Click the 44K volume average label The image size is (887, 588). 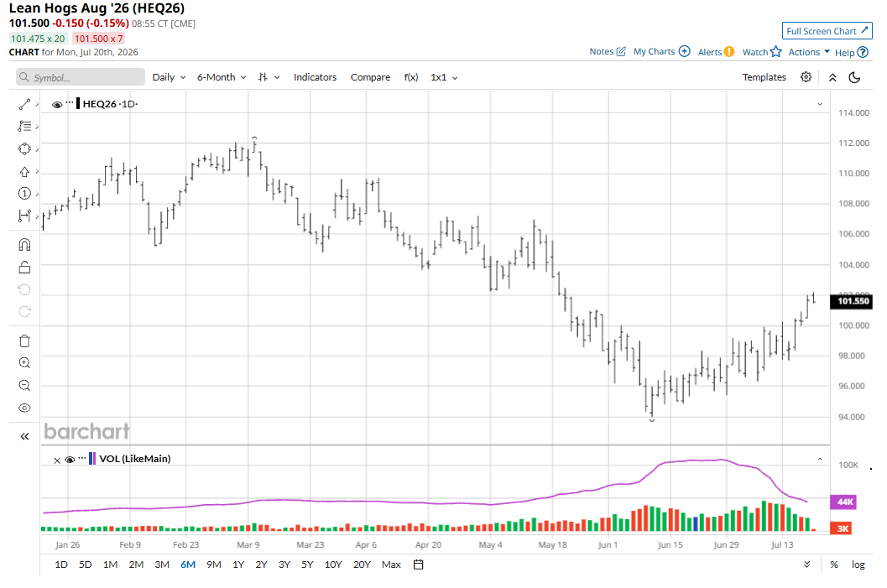(x=843, y=502)
